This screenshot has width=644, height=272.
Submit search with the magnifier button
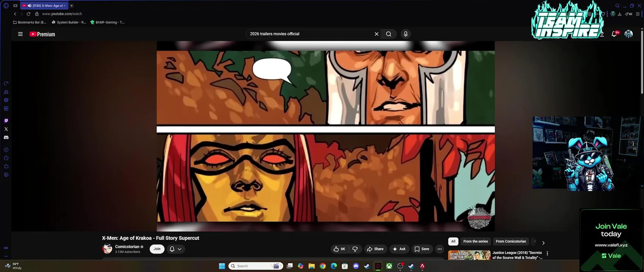point(388,34)
